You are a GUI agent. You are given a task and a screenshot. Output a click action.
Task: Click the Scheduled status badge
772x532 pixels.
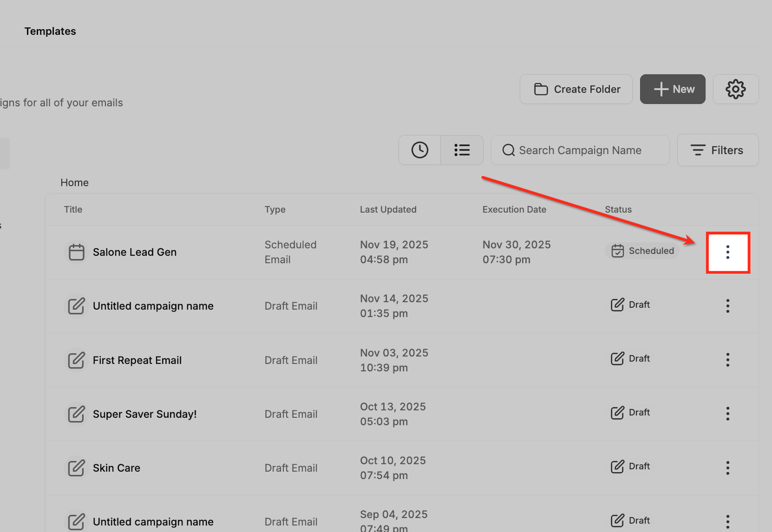point(642,251)
